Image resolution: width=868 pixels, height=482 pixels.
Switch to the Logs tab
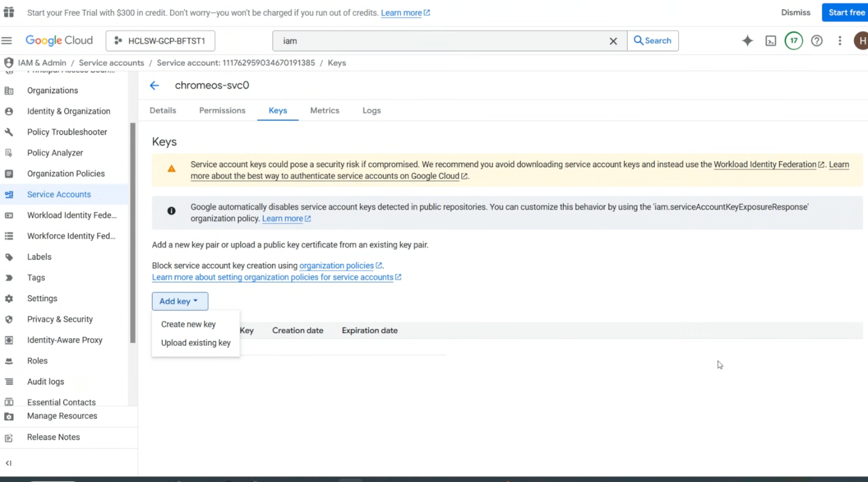tap(372, 110)
